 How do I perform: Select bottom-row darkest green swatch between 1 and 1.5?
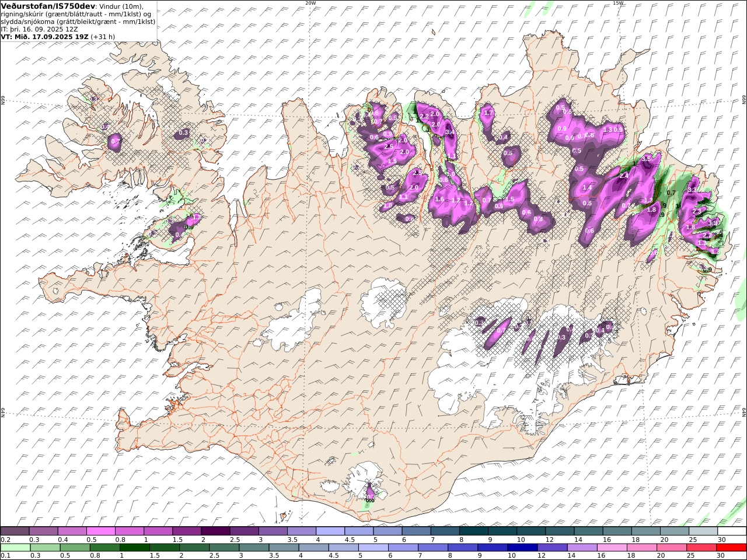tap(134, 548)
